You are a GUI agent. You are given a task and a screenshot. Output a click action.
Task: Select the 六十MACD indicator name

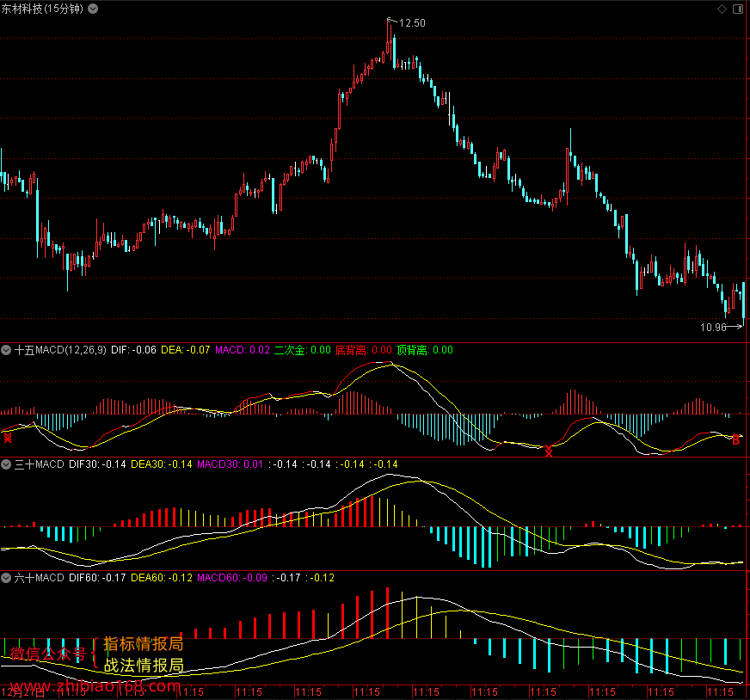tap(40, 578)
